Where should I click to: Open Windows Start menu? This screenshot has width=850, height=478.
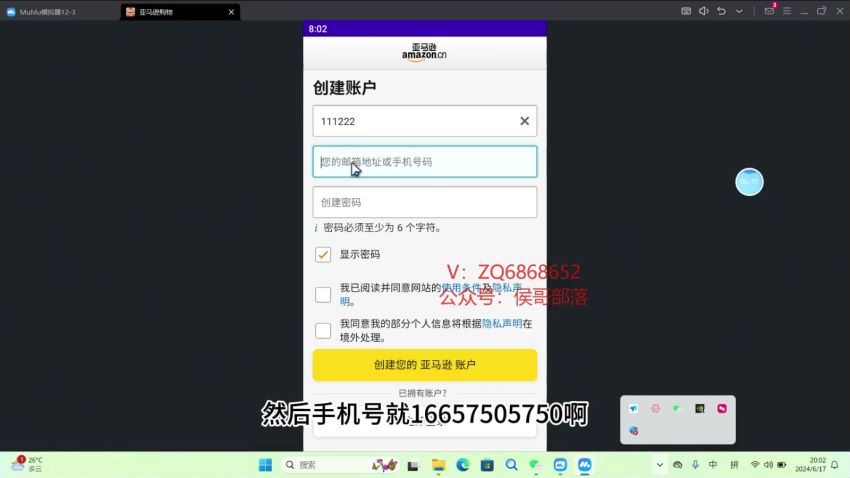(266, 465)
